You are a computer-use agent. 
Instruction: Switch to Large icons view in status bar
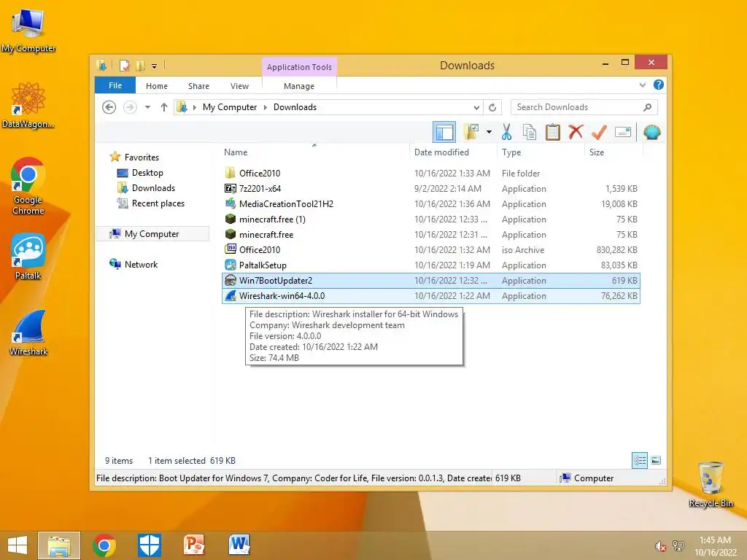click(656, 460)
